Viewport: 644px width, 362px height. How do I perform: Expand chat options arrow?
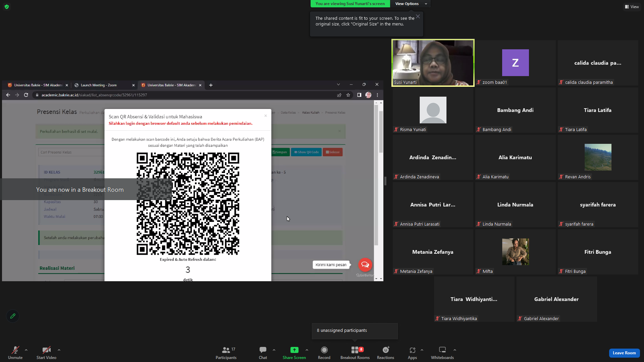pos(274,350)
